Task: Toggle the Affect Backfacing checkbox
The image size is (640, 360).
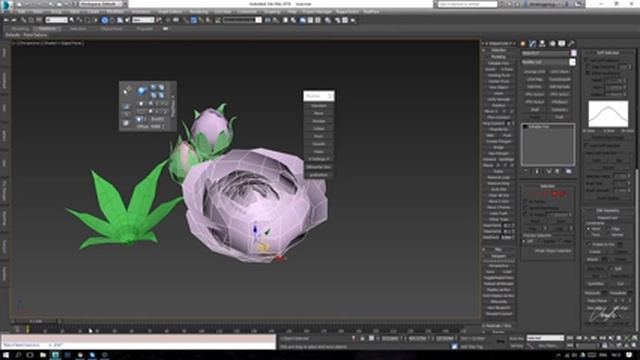Action: [x=588, y=73]
